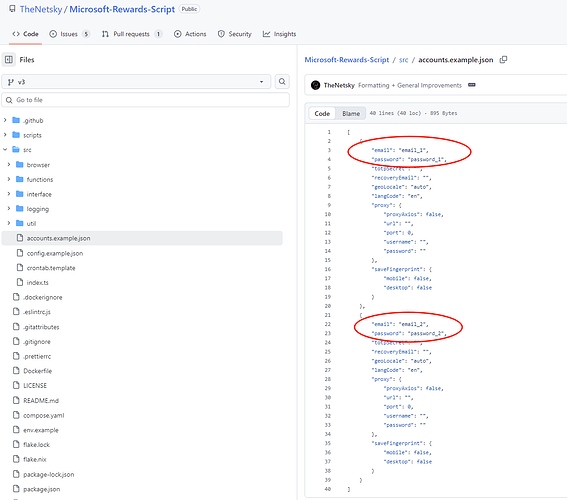Collapse the file tree side panel icon

click(x=9, y=60)
